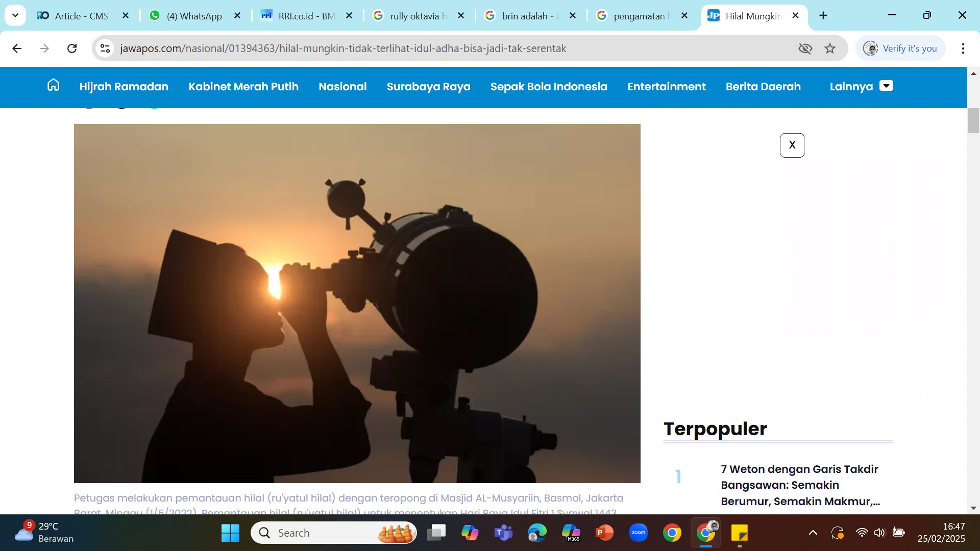Click the home icon in navigation bar
This screenshot has width=980, height=551.
[x=53, y=86]
